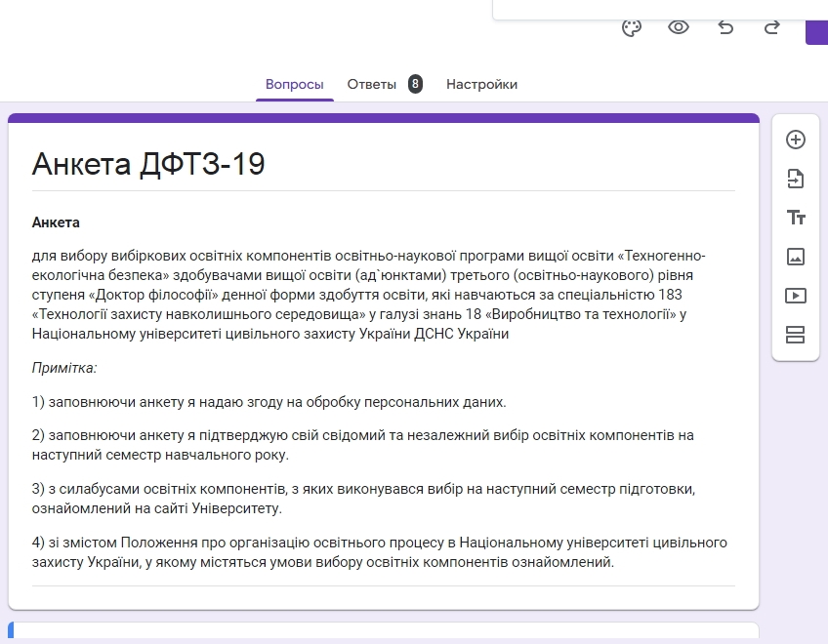Viewport: 828px width, 644px height.
Task: Click the purple Send button
Action: pyautogui.click(x=816, y=29)
